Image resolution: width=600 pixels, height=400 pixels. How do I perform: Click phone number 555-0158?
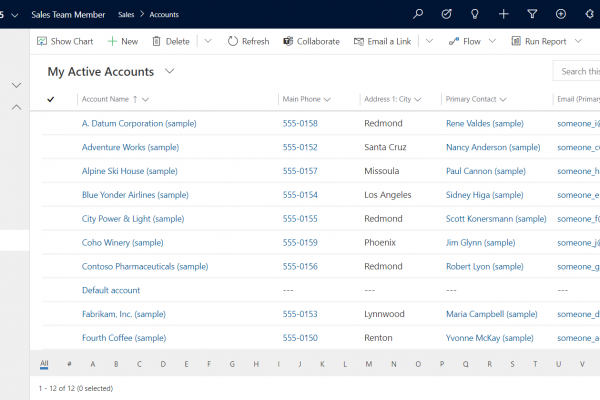click(300, 124)
